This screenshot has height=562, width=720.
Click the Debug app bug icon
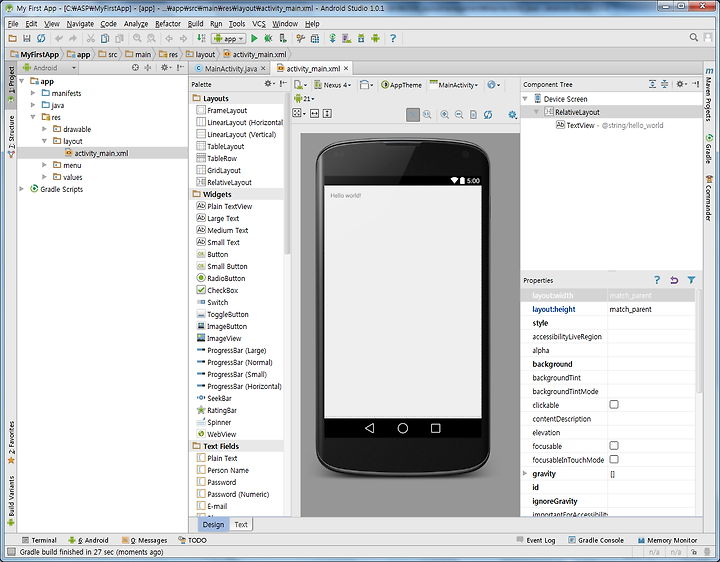click(268, 39)
